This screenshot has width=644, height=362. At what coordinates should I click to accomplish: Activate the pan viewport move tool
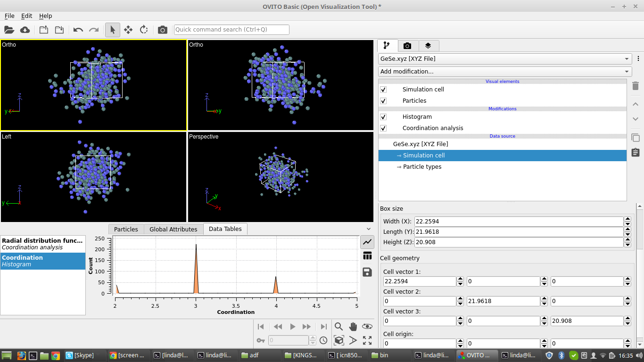point(128,30)
